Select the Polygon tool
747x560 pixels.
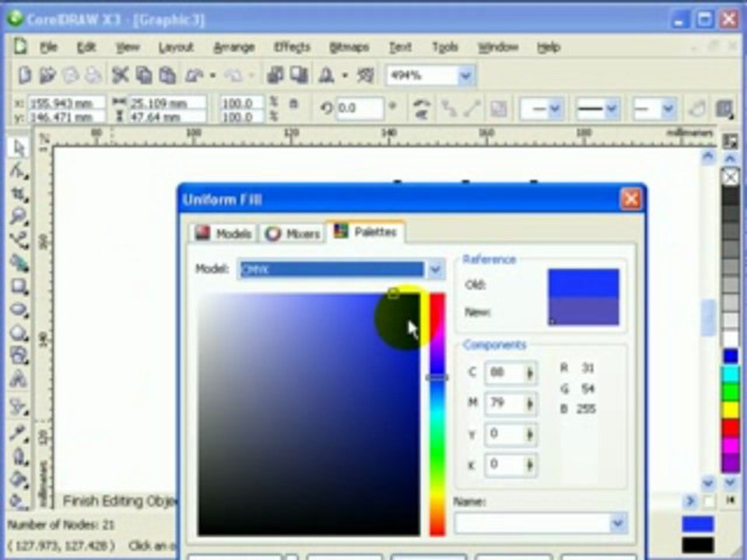(18, 332)
